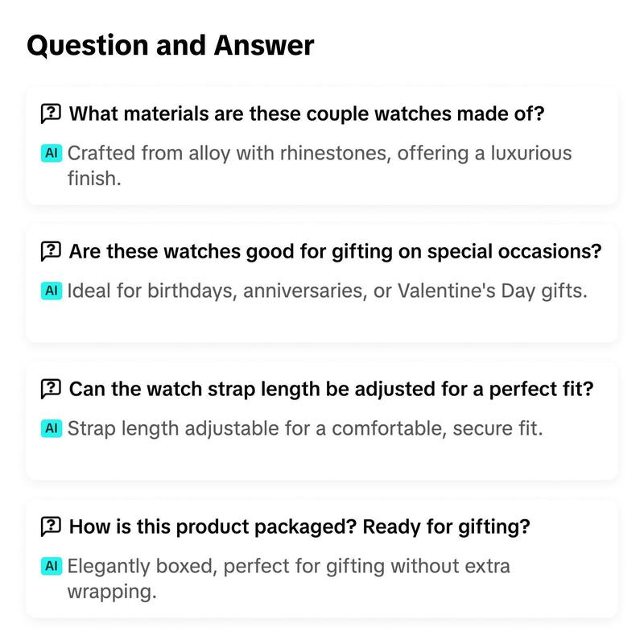Click the word 'finish.' in first answer
This screenshot has height=644, width=644.
click(94, 179)
